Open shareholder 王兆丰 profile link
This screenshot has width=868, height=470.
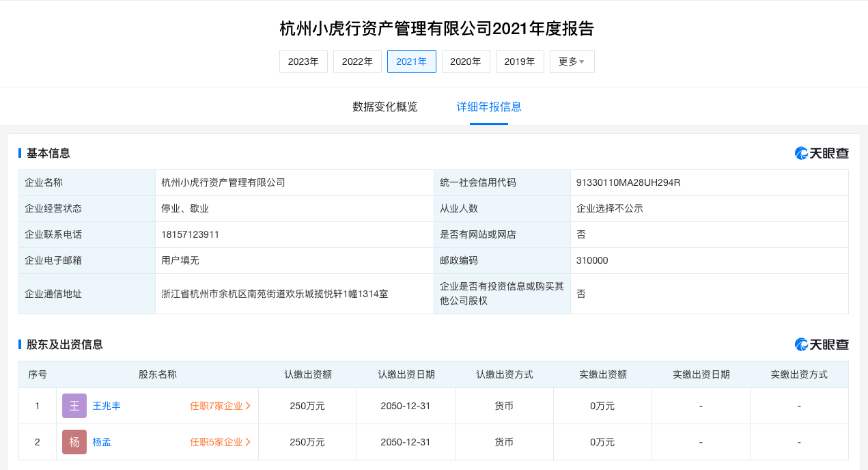(107, 406)
